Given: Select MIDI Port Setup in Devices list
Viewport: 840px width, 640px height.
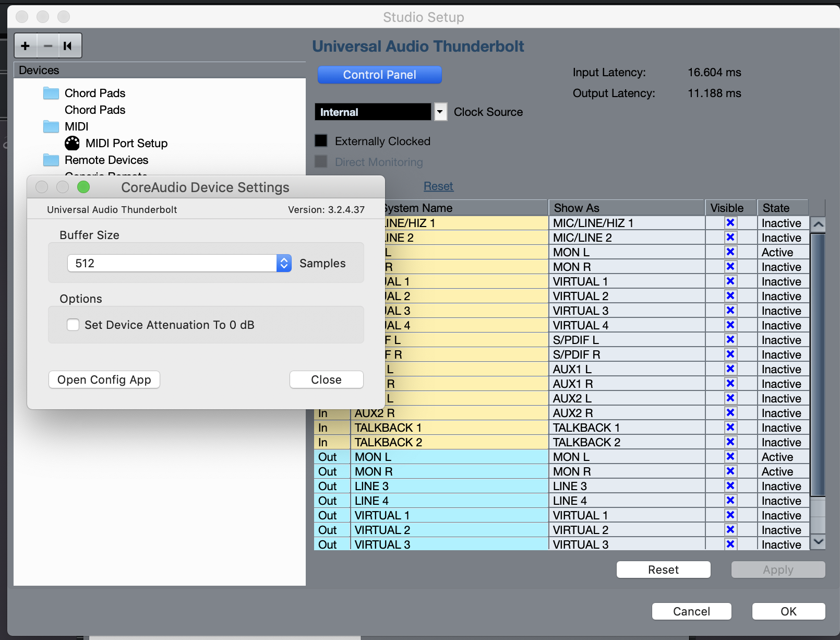Looking at the screenshot, I should (126, 143).
